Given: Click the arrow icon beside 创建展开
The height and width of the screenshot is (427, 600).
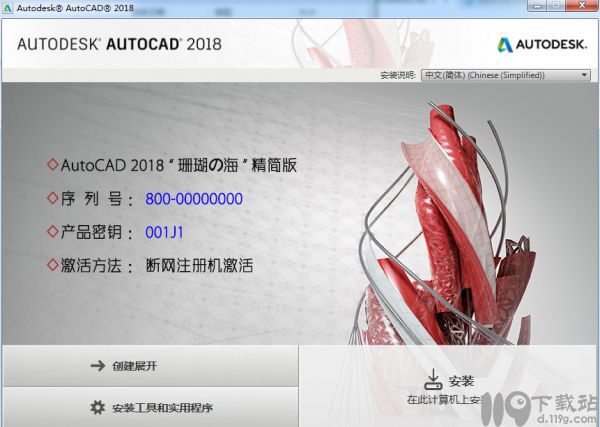Looking at the screenshot, I should 98,366.
